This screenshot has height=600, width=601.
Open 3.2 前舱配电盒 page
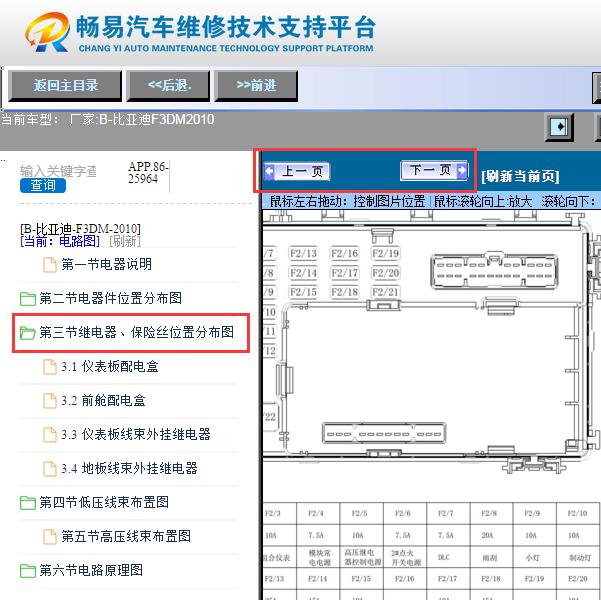(x=103, y=401)
